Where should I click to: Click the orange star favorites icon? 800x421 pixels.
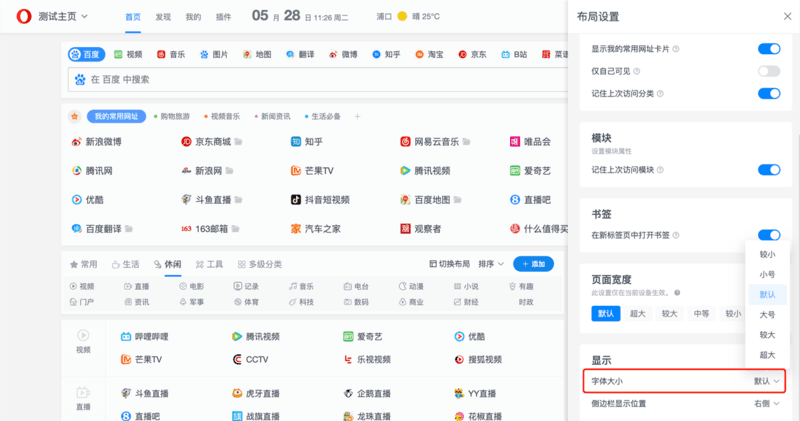coord(75,116)
